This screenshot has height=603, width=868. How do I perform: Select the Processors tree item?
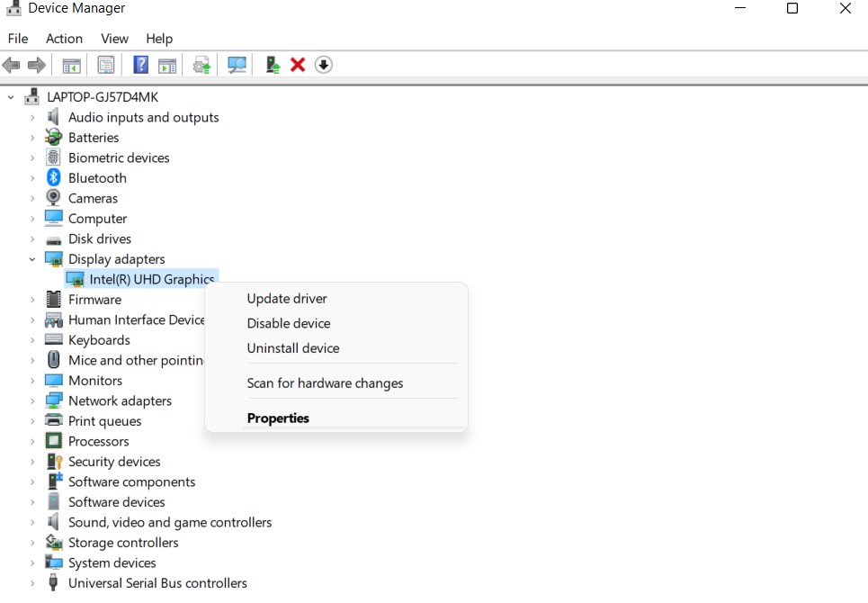(x=98, y=441)
